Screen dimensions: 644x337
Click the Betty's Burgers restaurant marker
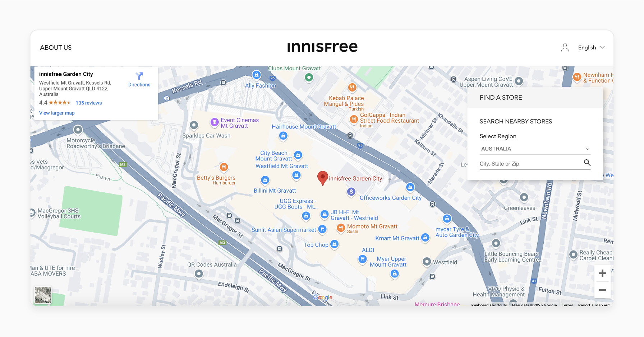[x=224, y=167]
